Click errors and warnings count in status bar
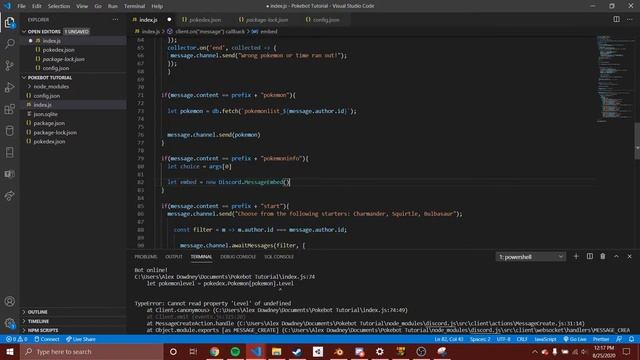This screenshot has width=640, height=360. (x=17, y=339)
